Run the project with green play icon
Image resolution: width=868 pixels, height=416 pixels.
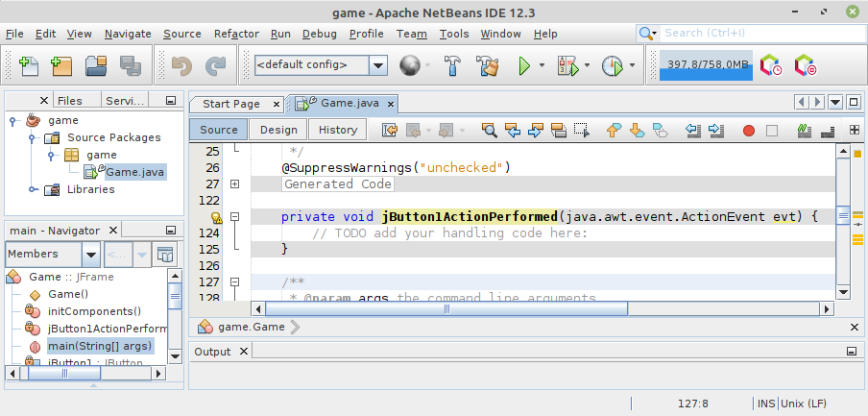tap(523, 66)
